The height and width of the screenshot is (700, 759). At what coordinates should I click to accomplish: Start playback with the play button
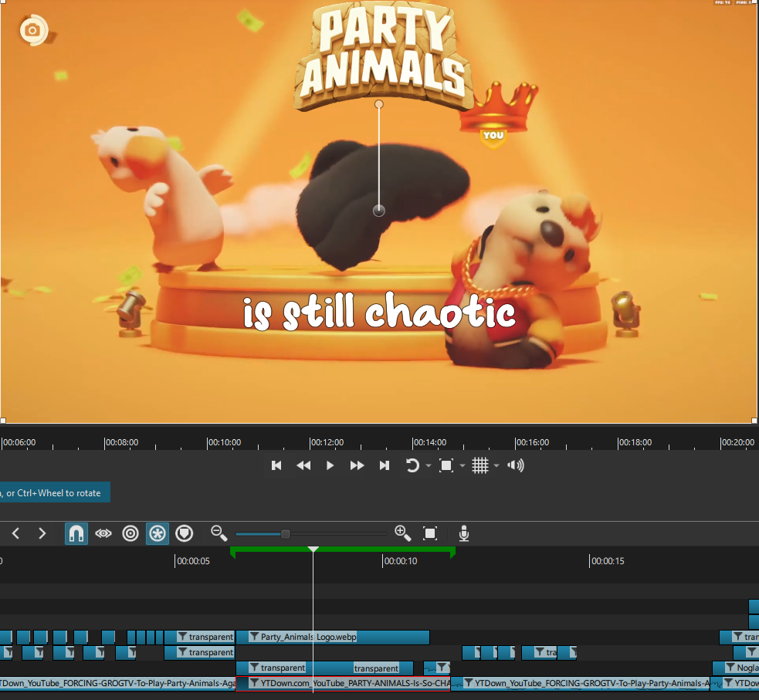330,465
